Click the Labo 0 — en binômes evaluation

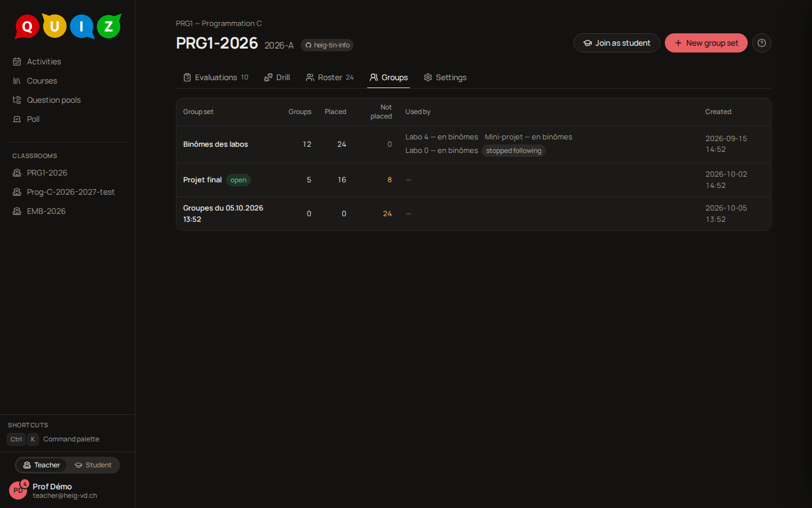tap(442, 151)
